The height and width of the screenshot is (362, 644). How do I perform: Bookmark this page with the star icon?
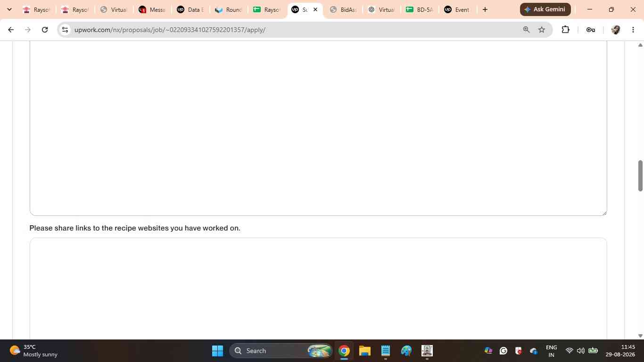(542, 30)
